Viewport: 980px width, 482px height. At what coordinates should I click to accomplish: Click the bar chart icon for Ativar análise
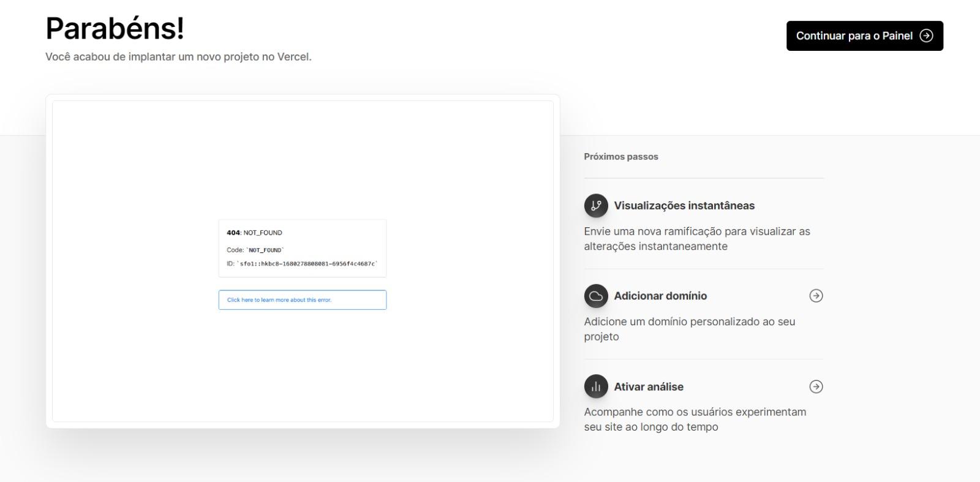pyautogui.click(x=596, y=386)
